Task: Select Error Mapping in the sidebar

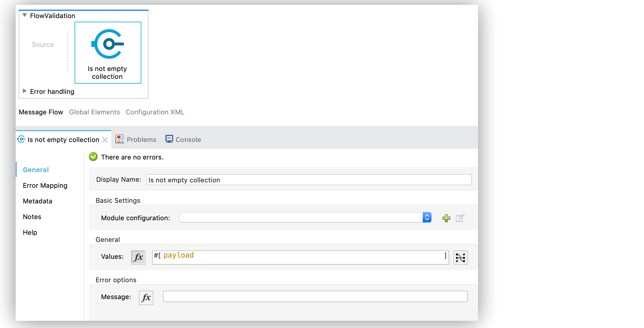Action: tap(45, 185)
